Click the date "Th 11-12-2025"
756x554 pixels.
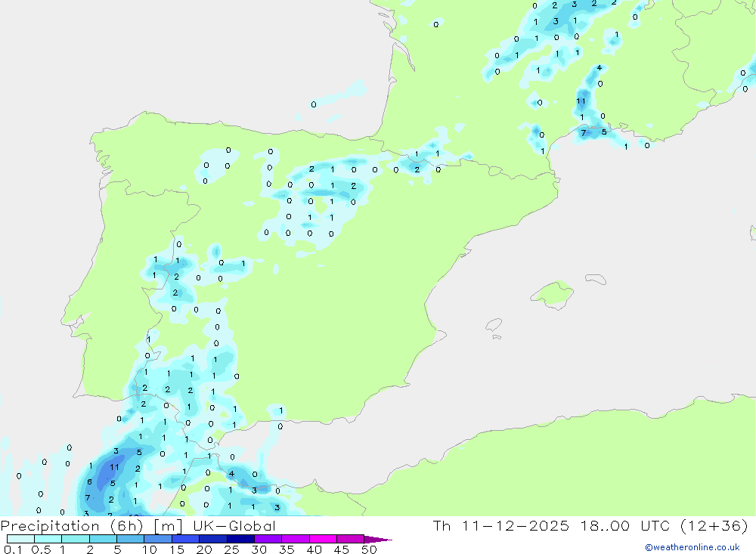pyautogui.click(x=500, y=526)
